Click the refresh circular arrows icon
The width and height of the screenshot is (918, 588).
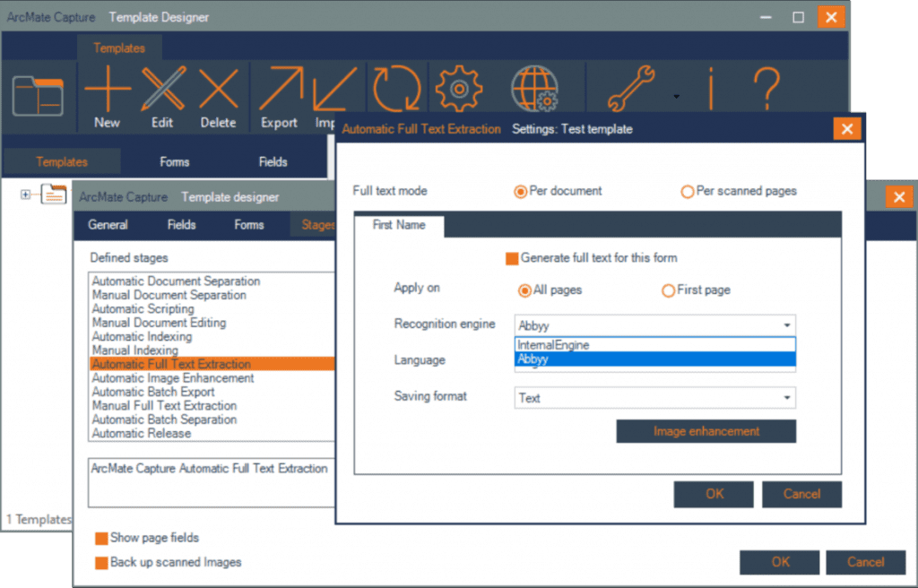click(x=395, y=90)
